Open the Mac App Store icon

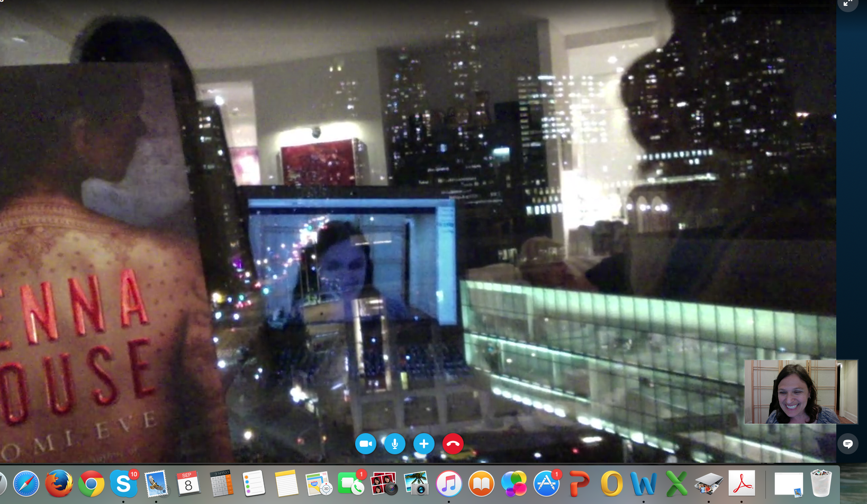pos(546,484)
